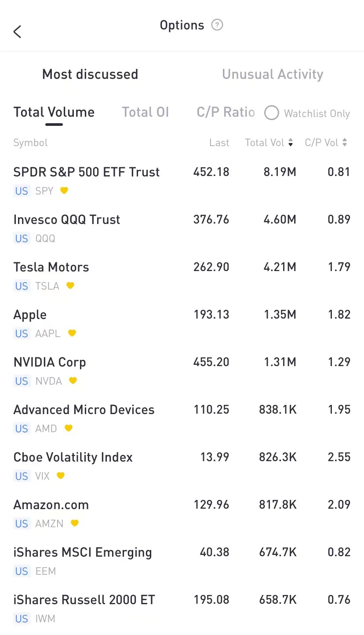Tap the back arrow icon
Viewport: 364px width, 635px height.
(18, 32)
